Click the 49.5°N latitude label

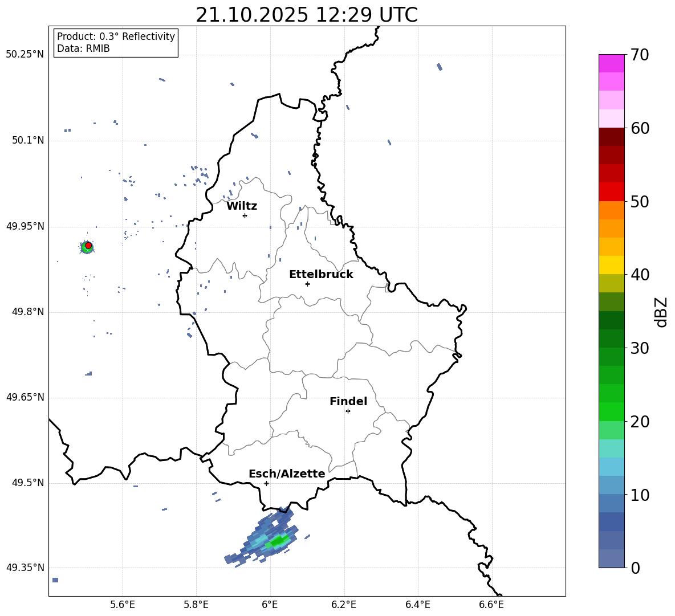click(28, 483)
